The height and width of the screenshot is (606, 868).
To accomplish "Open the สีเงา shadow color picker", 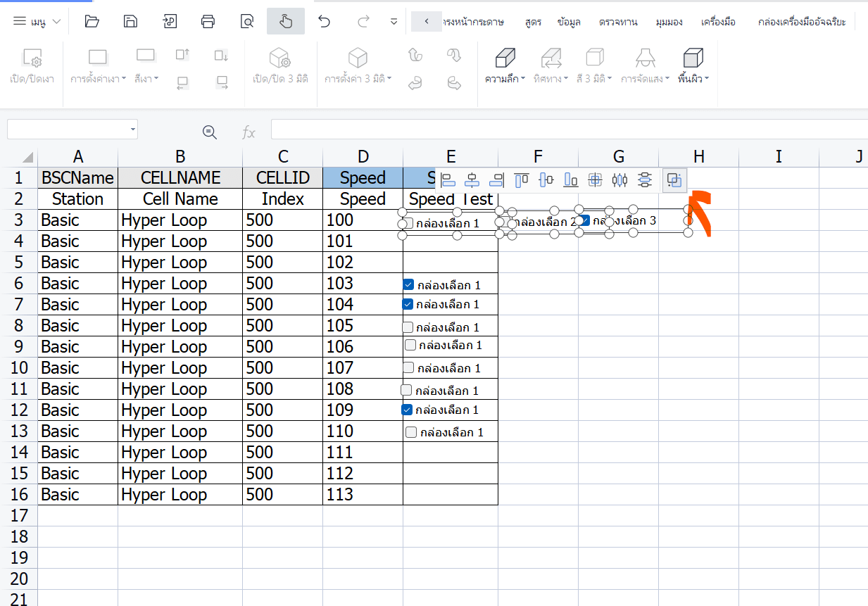I will tap(145, 79).
